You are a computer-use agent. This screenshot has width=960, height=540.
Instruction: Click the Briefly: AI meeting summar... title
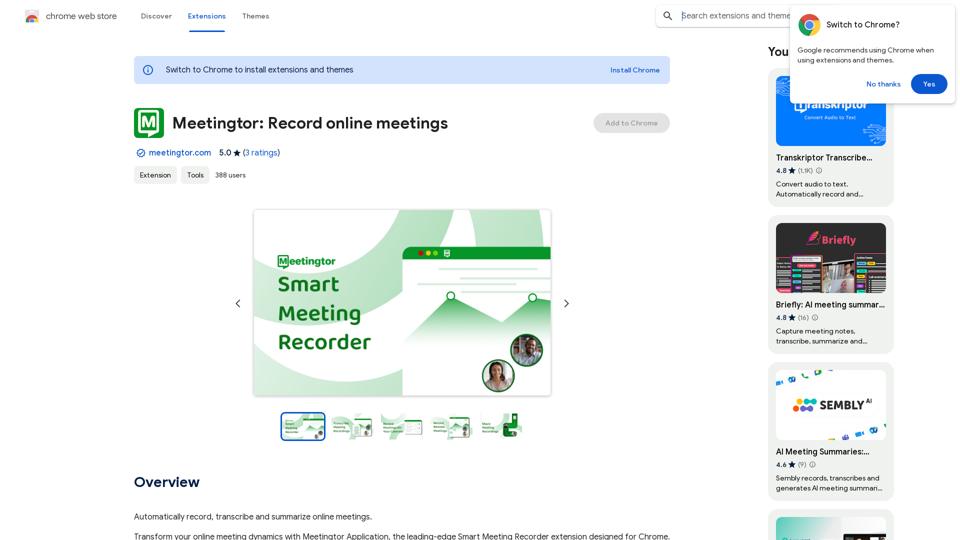(x=830, y=305)
